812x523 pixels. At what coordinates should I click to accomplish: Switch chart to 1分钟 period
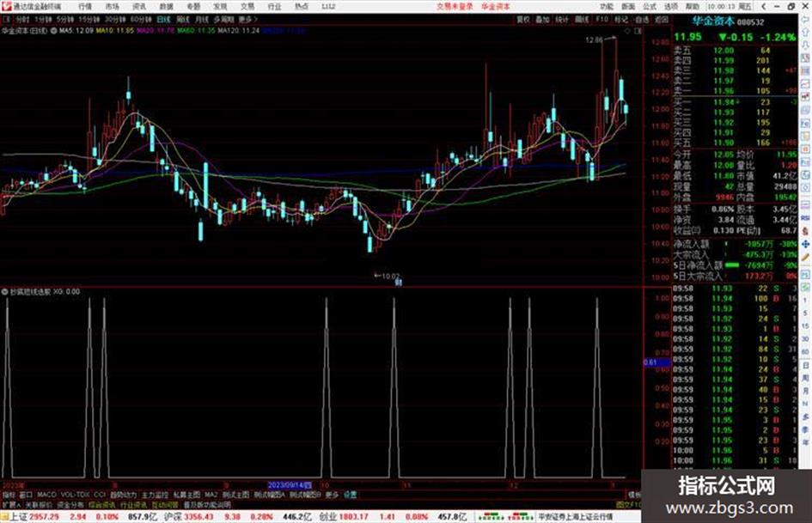pyautogui.click(x=43, y=19)
